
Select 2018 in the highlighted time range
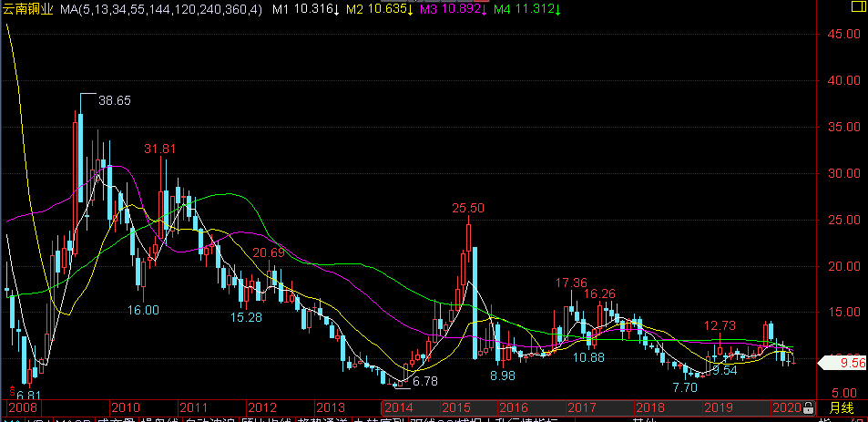click(650, 408)
